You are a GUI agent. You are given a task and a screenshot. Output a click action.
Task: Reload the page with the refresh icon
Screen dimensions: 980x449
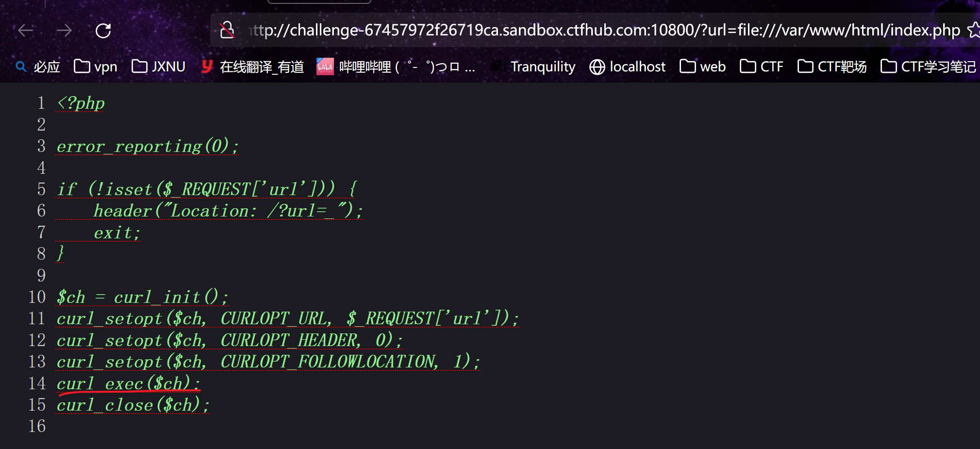tap(103, 31)
